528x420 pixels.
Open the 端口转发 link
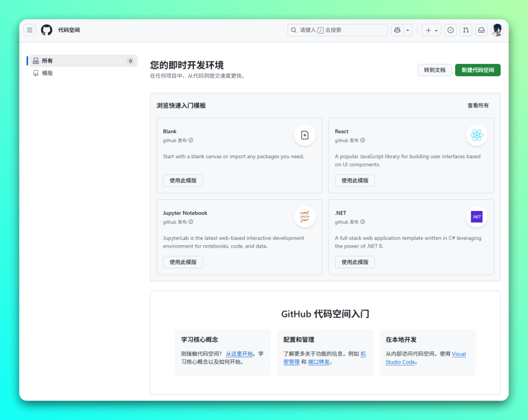click(x=319, y=362)
